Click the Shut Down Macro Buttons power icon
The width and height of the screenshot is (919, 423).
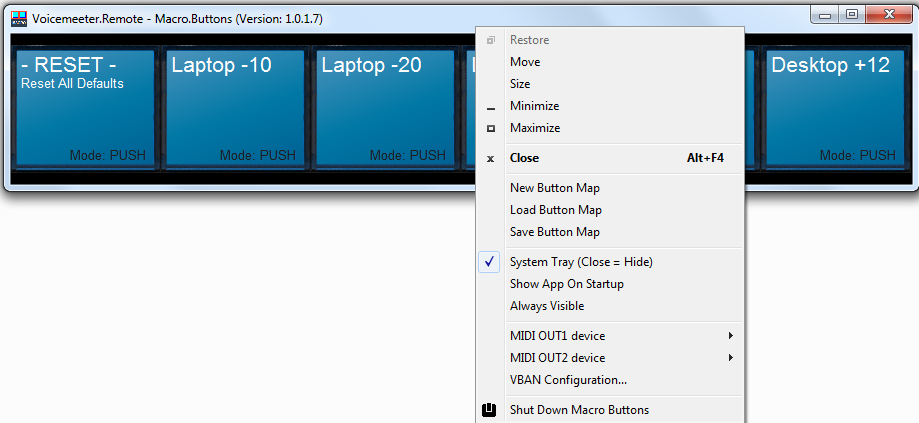pos(490,410)
